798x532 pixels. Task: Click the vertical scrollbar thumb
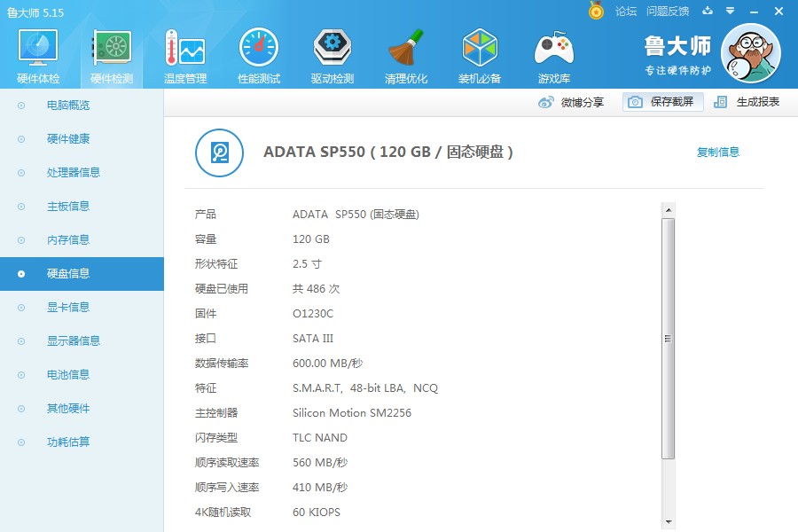point(669,339)
